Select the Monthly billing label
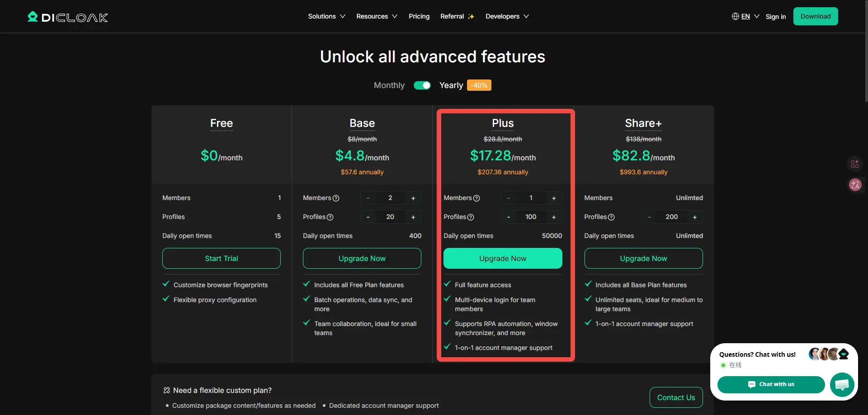868x415 pixels. (x=389, y=85)
